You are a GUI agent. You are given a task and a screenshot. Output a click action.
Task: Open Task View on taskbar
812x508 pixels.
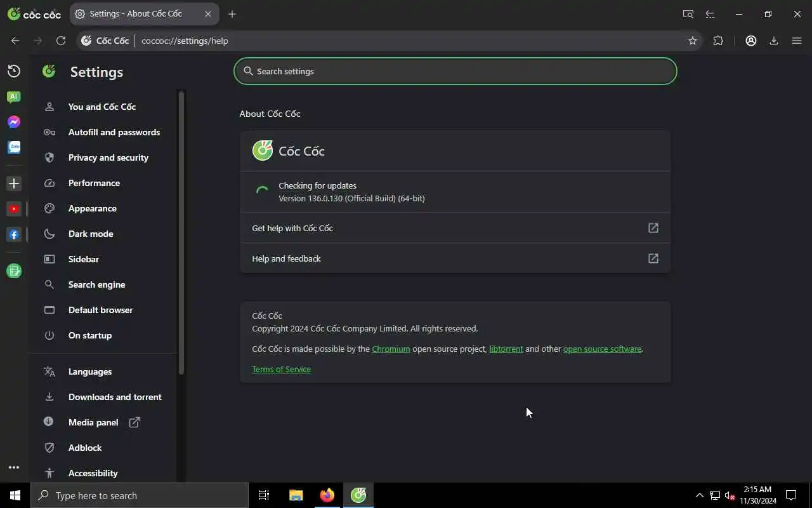click(264, 495)
